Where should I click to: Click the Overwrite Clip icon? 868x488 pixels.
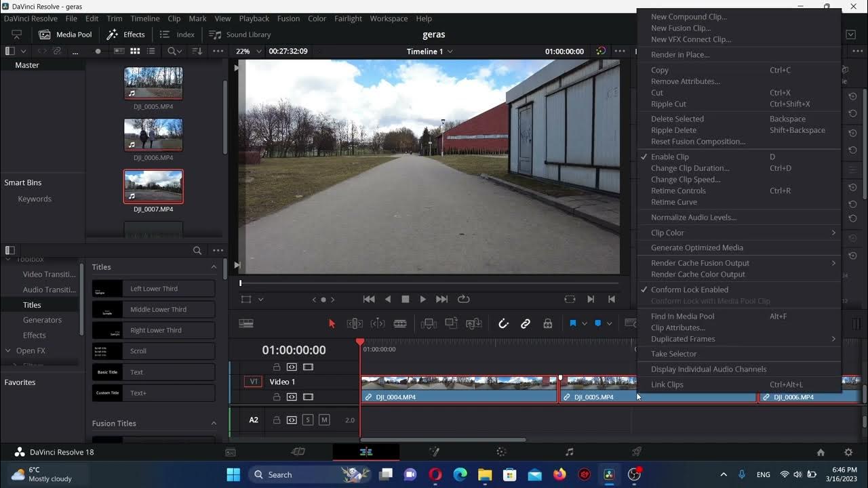point(451,324)
